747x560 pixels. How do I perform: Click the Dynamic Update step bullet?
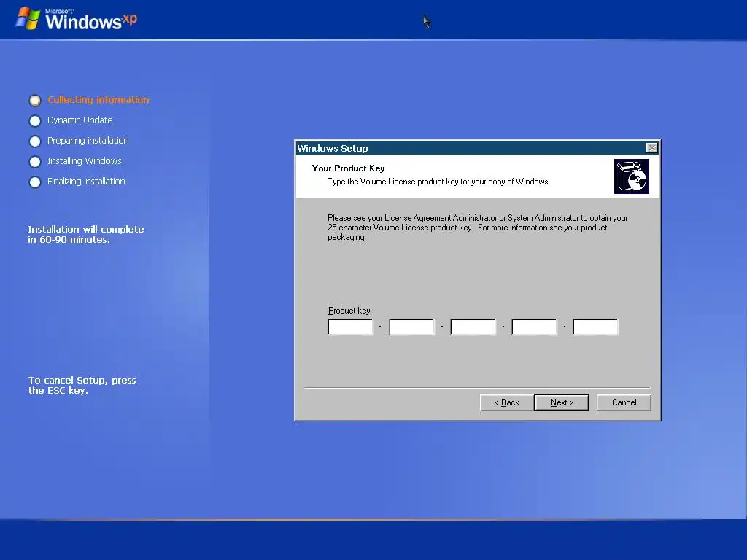coord(35,121)
